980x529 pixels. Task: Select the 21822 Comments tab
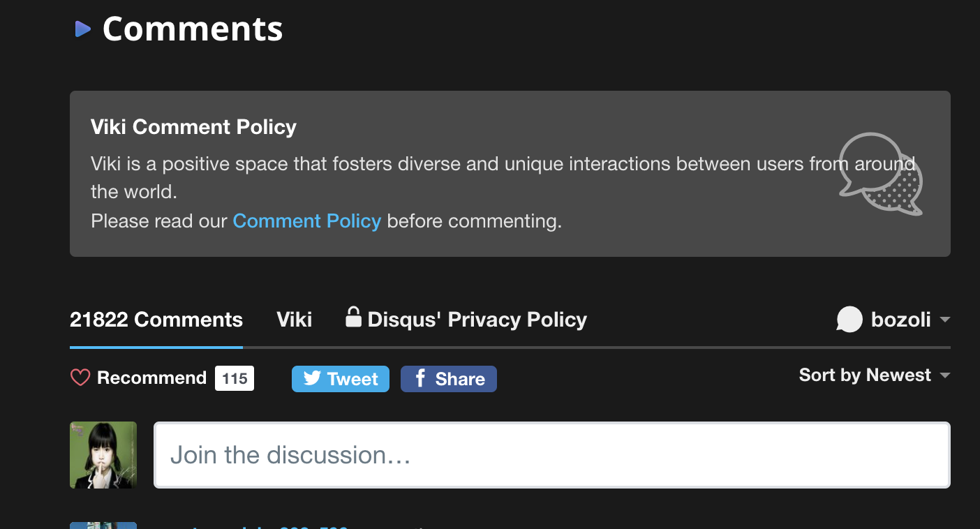coord(156,320)
